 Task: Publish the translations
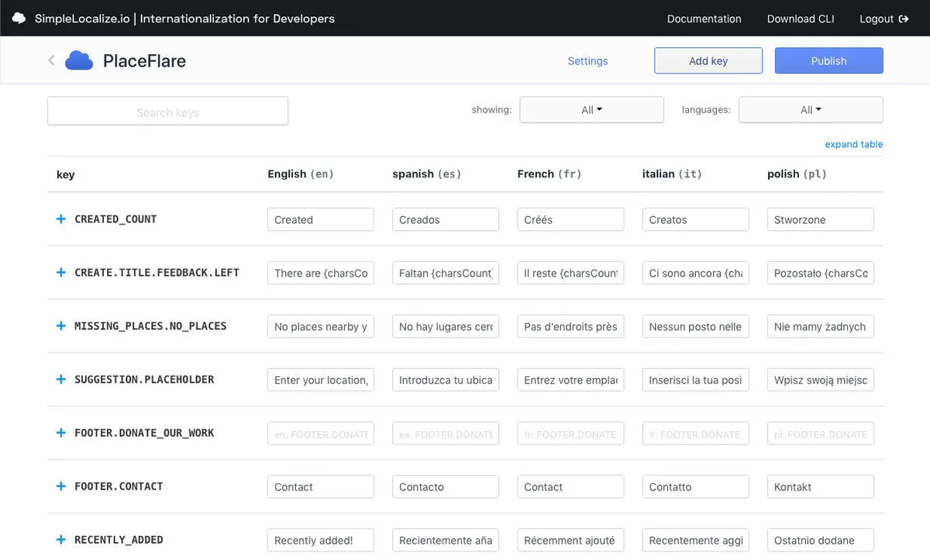pos(828,61)
